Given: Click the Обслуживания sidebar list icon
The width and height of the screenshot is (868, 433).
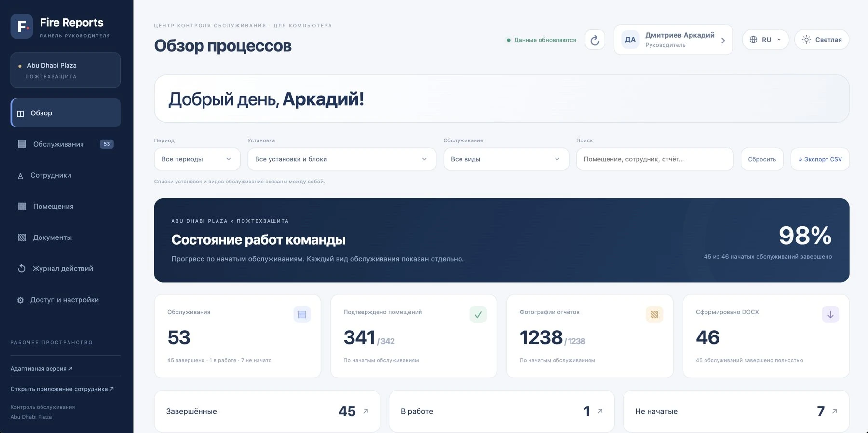Looking at the screenshot, I should (22, 144).
